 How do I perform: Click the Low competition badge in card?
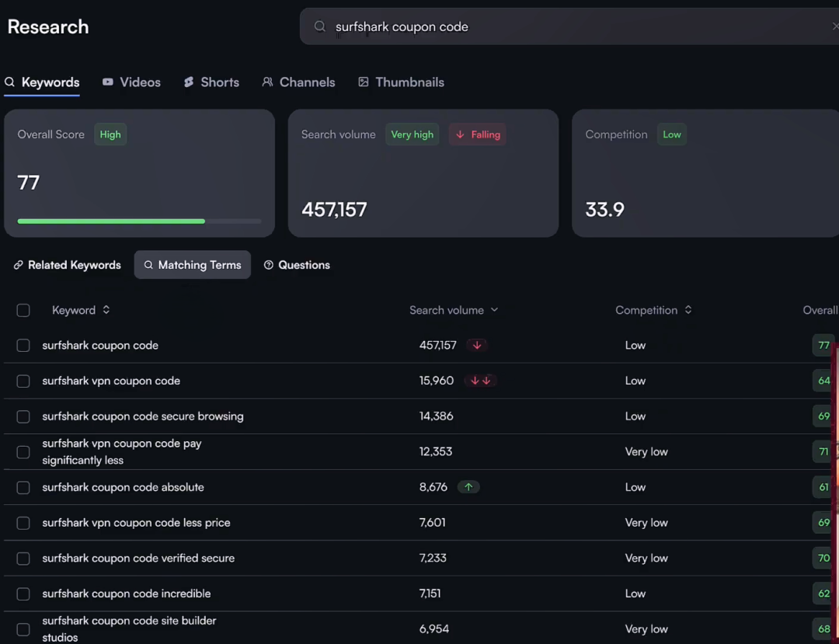point(671,134)
